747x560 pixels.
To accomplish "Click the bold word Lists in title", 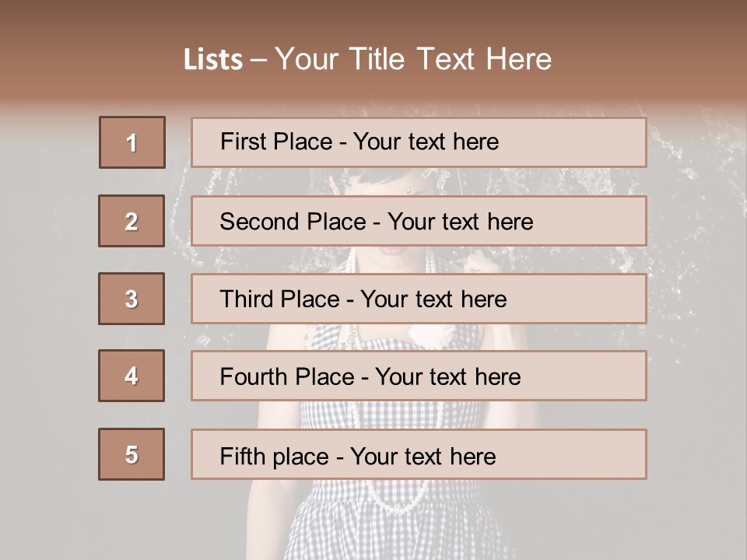I will [x=213, y=60].
